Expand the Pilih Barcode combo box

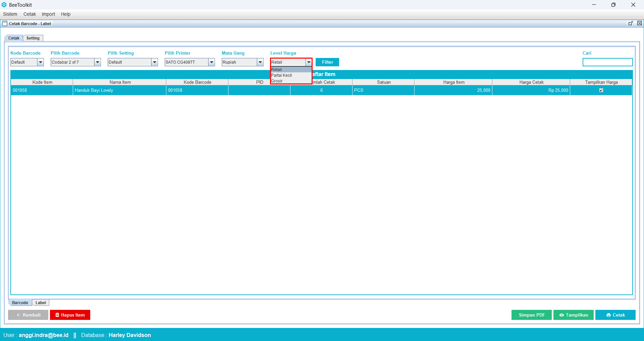tap(98, 62)
